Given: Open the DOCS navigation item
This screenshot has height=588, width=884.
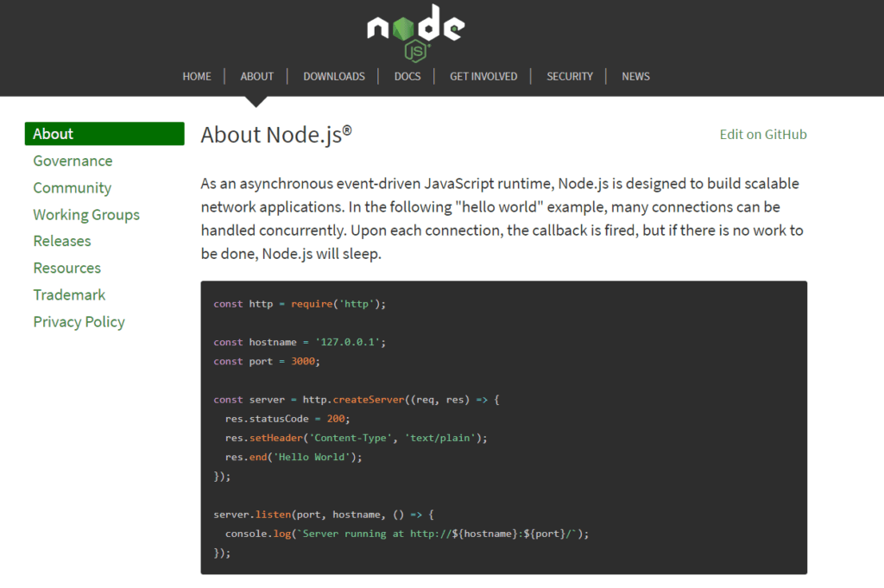Looking at the screenshot, I should (x=407, y=76).
